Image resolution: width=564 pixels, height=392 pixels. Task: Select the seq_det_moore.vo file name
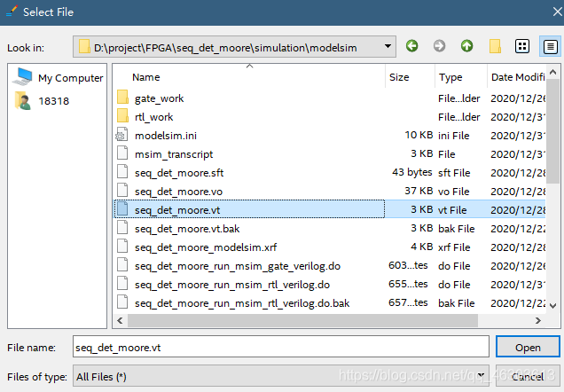[x=179, y=192]
